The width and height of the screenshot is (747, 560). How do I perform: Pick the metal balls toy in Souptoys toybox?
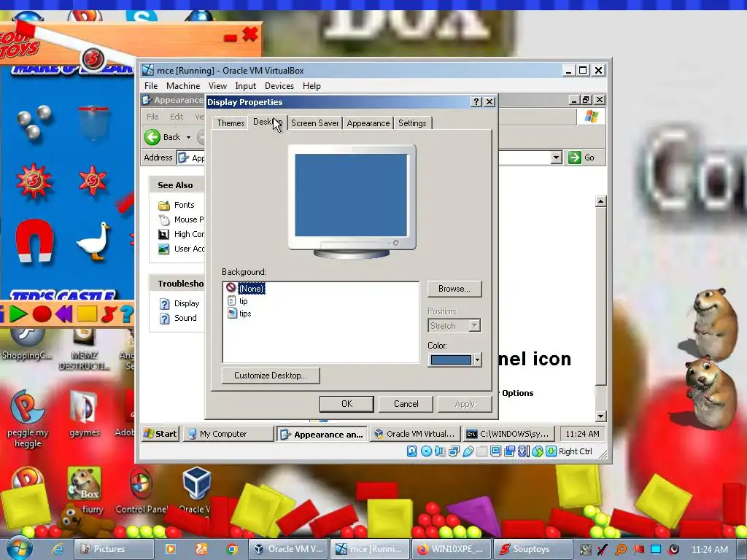point(34,122)
